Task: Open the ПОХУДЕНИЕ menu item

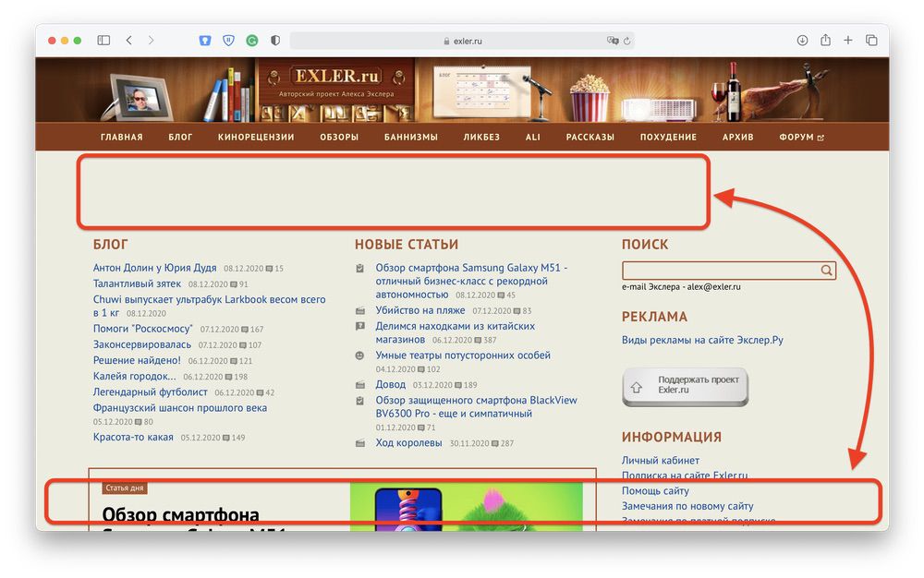Action: click(x=668, y=138)
